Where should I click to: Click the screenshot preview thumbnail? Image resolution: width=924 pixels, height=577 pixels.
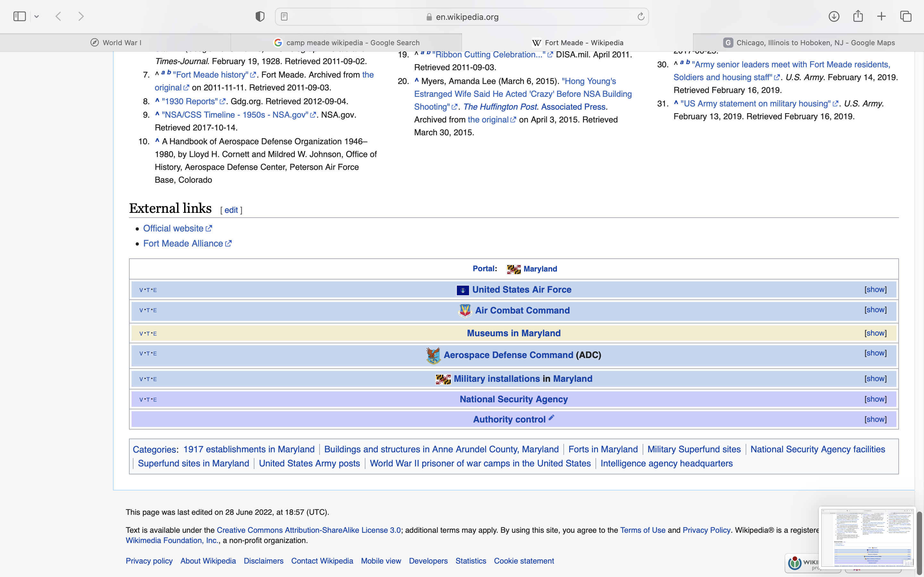pos(867,537)
